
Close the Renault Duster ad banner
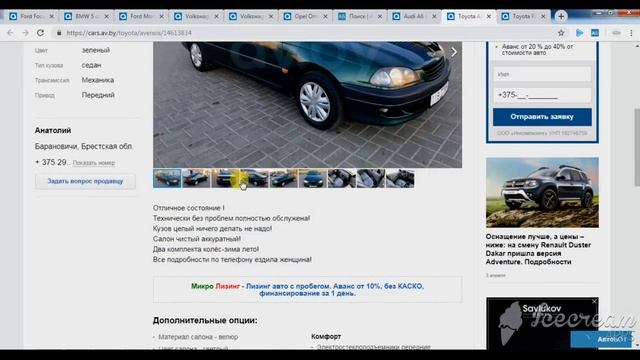tap(594, 301)
